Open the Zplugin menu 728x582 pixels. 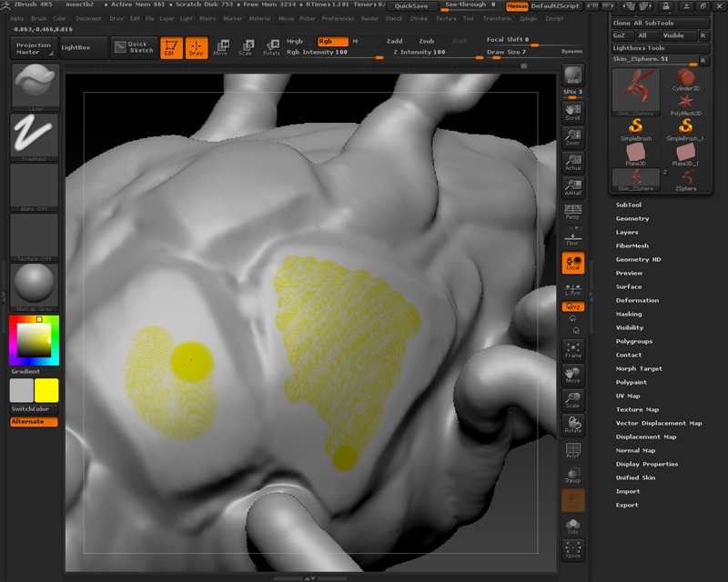tap(528, 18)
